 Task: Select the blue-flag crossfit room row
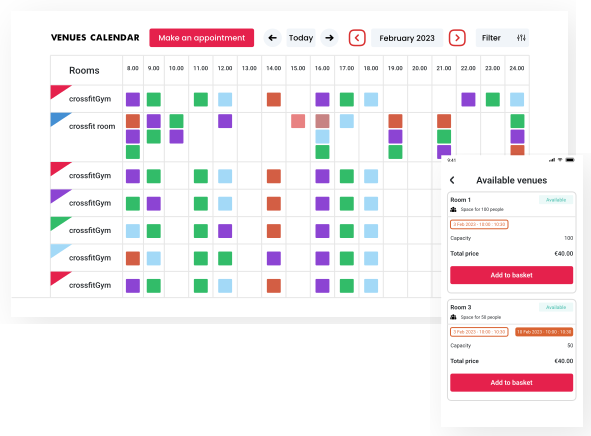tap(289, 137)
